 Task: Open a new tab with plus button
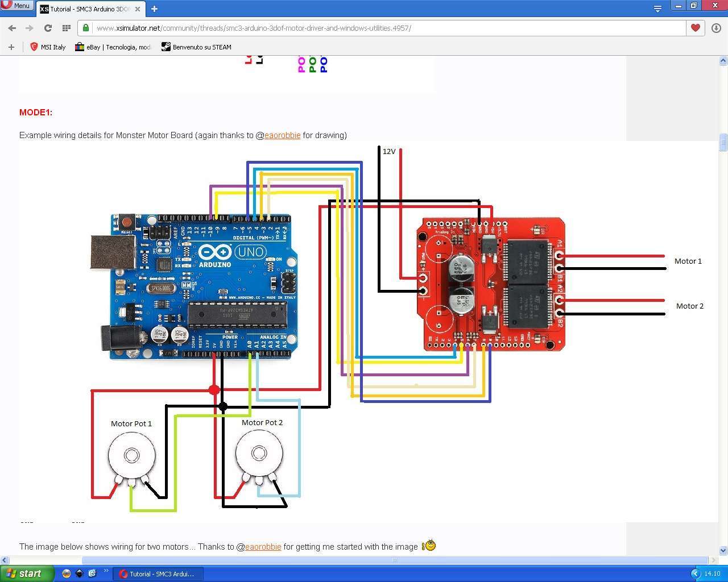tap(154, 9)
